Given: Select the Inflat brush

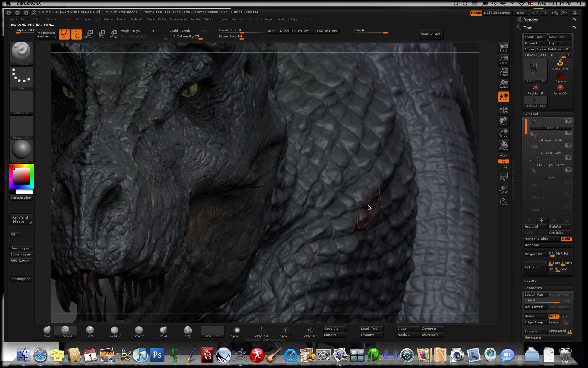Looking at the screenshot, I should point(163,332).
